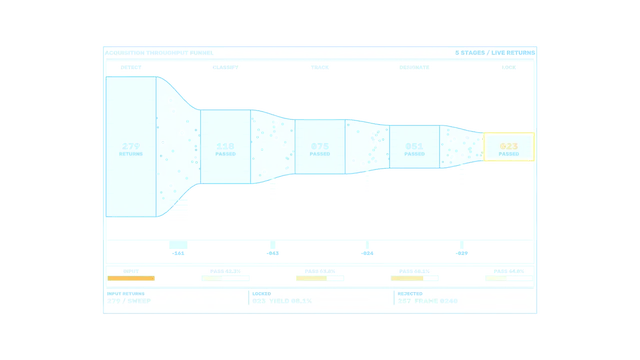Image resolution: width=640 pixels, height=360 pixels.
Task: Select the CLASSIFY stage box with 118 passed
Action: pos(225,147)
